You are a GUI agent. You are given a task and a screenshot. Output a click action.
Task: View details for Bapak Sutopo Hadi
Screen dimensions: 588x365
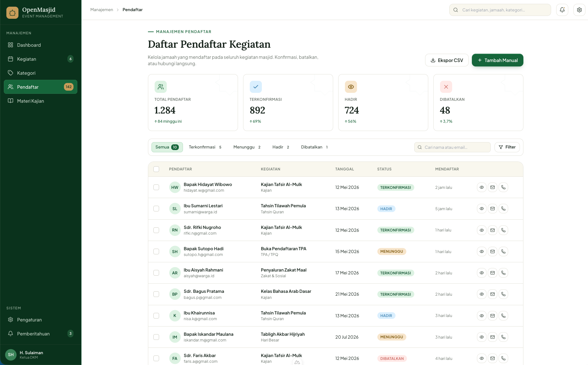(x=482, y=251)
